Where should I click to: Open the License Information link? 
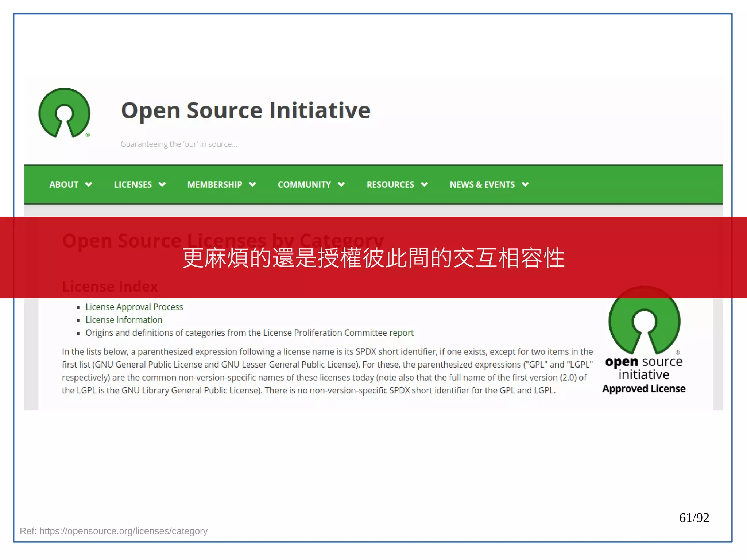tap(124, 320)
